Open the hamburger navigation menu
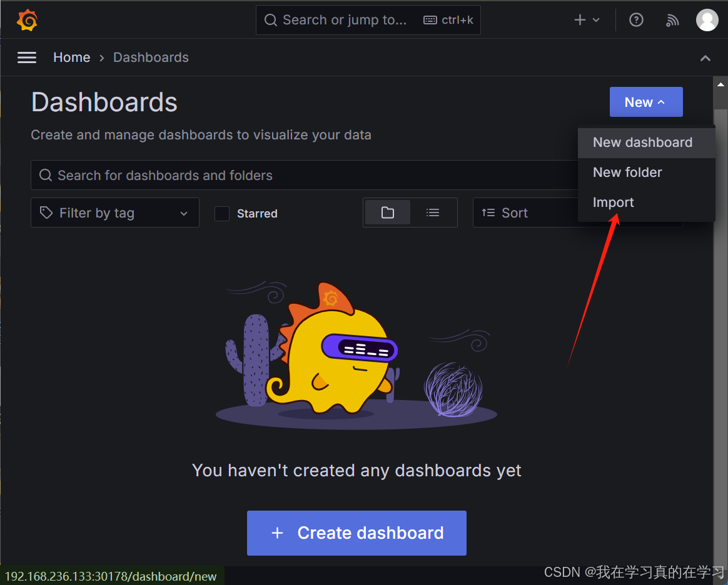728x585 pixels. (x=27, y=57)
